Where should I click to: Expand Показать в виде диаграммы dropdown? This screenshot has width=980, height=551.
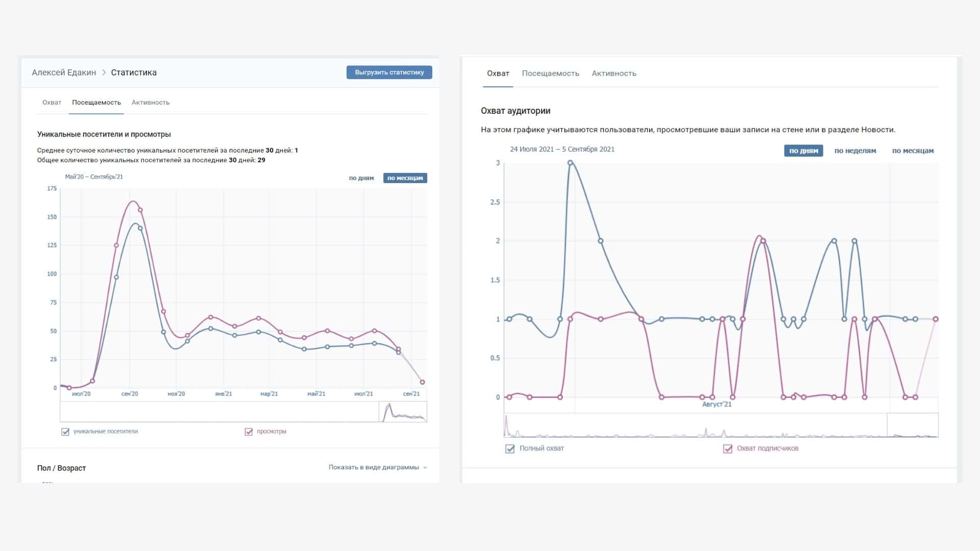(x=378, y=467)
